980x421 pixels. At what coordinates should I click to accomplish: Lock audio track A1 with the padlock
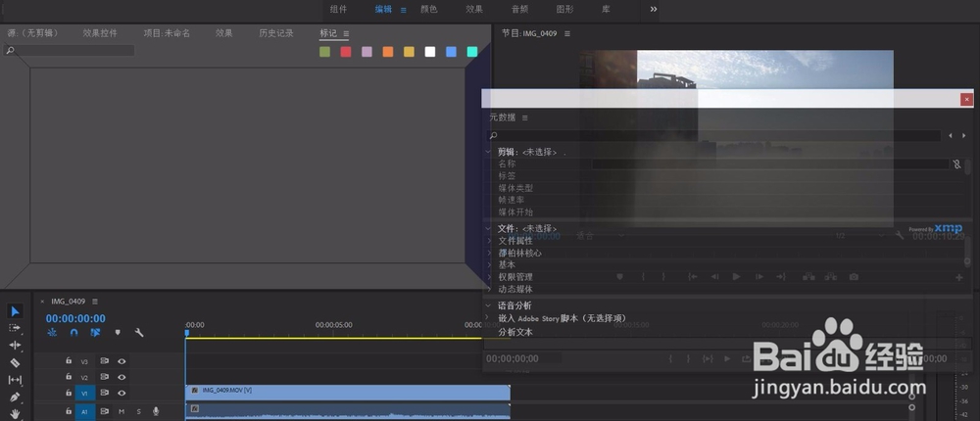point(69,411)
